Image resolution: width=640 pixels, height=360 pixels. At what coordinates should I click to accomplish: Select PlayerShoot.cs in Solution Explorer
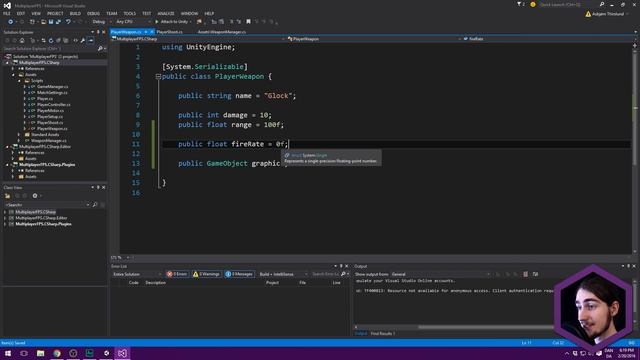pyautogui.click(x=50, y=122)
